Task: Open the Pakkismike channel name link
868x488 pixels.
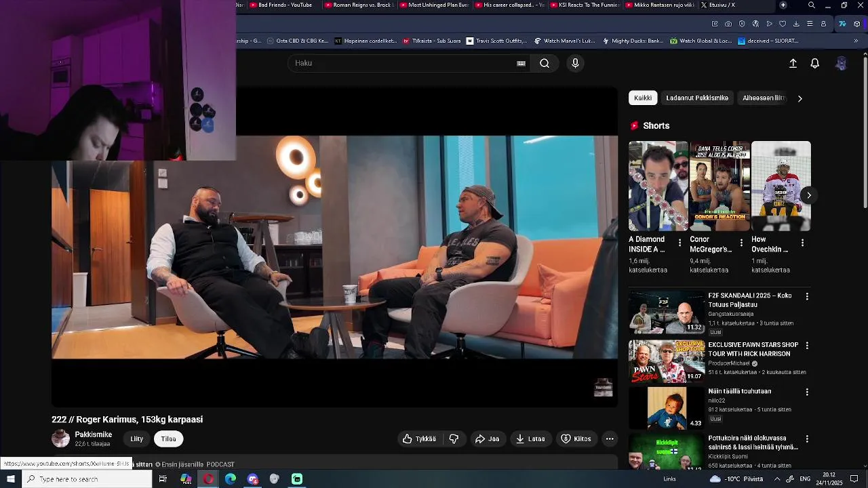Action: click(94, 434)
